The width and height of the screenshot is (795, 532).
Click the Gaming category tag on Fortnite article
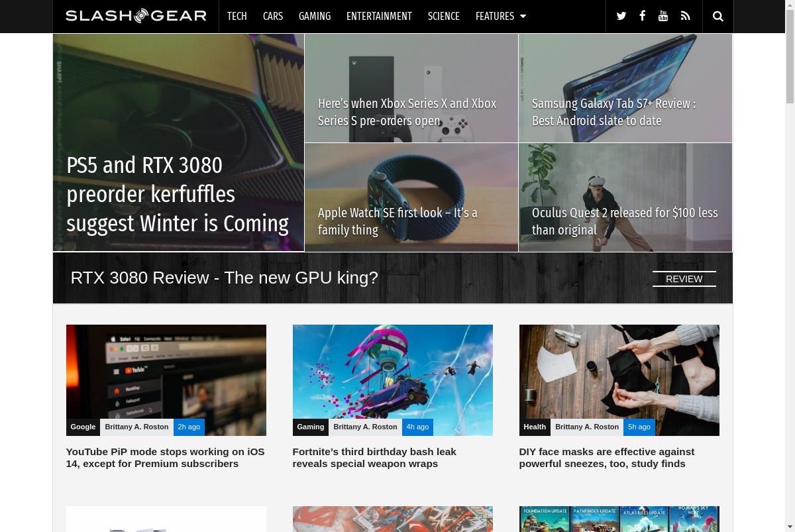coord(311,427)
